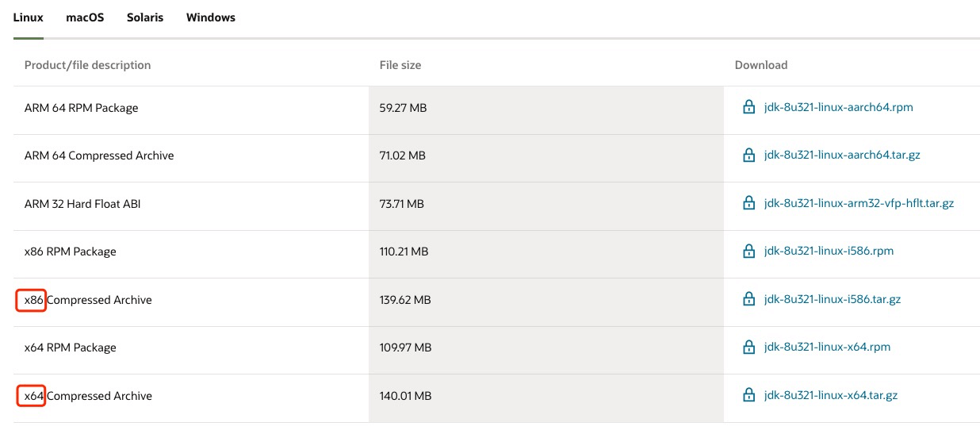This screenshot has height=434, width=980.
Task: Open the jdk-8u321-linux-aarch64.rpm link
Action: 838,107
